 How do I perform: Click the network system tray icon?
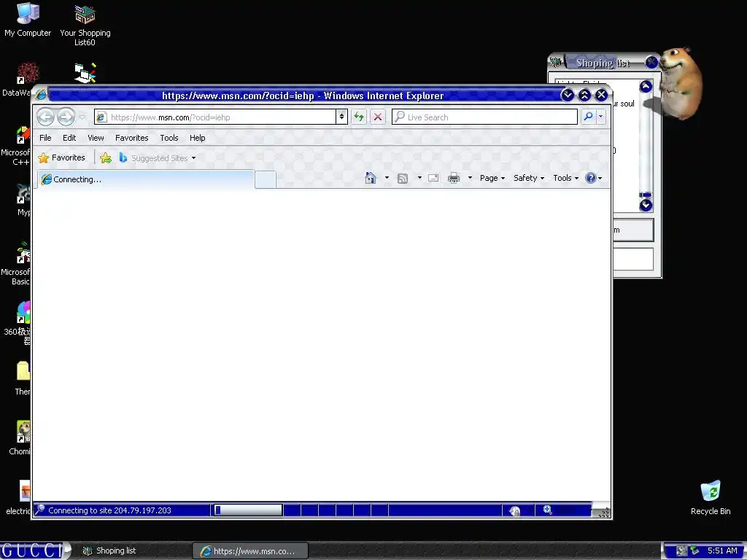click(694, 551)
